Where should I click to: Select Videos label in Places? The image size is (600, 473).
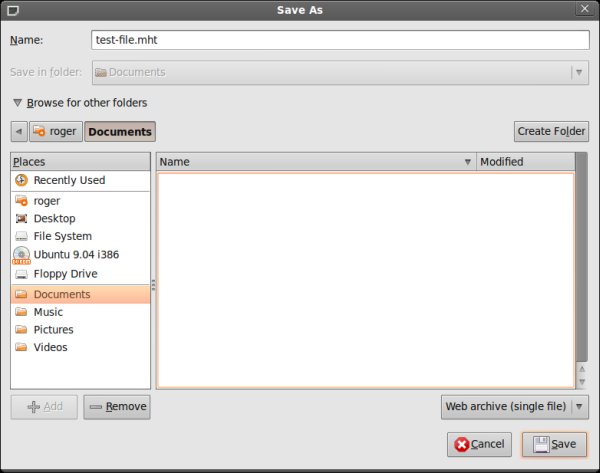pos(51,347)
